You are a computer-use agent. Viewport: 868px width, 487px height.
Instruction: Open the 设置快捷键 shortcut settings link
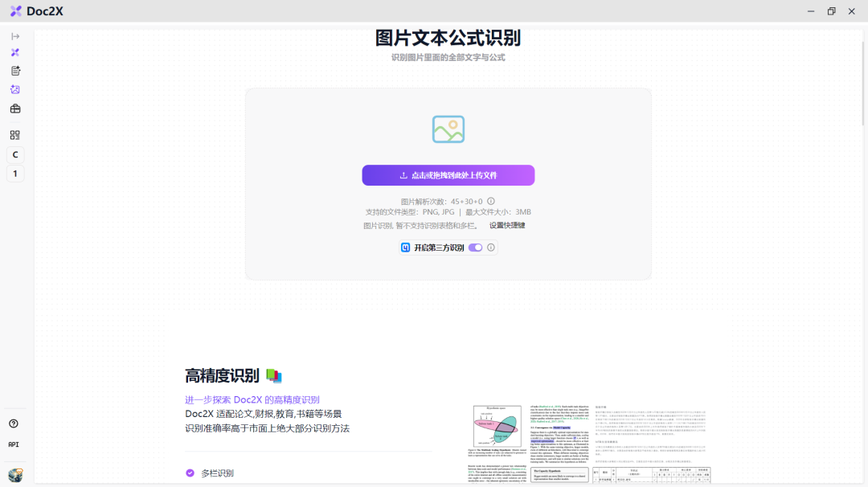pyautogui.click(x=507, y=226)
